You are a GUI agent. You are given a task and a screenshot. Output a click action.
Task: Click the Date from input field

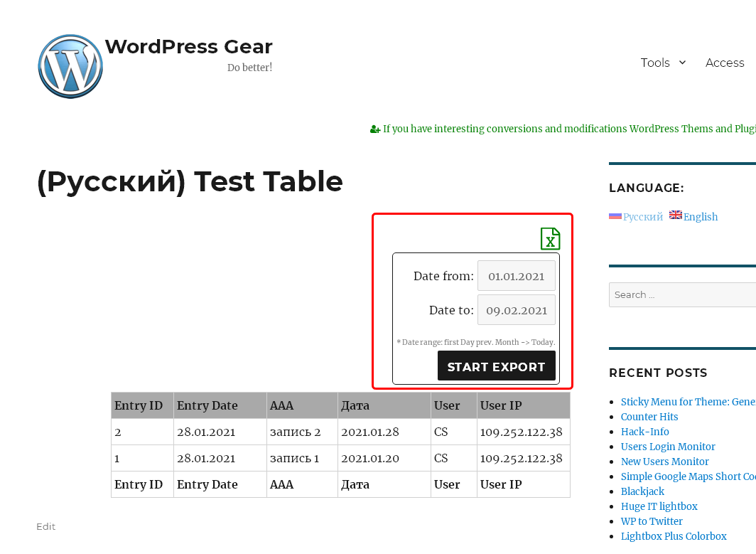tap(517, 276)
